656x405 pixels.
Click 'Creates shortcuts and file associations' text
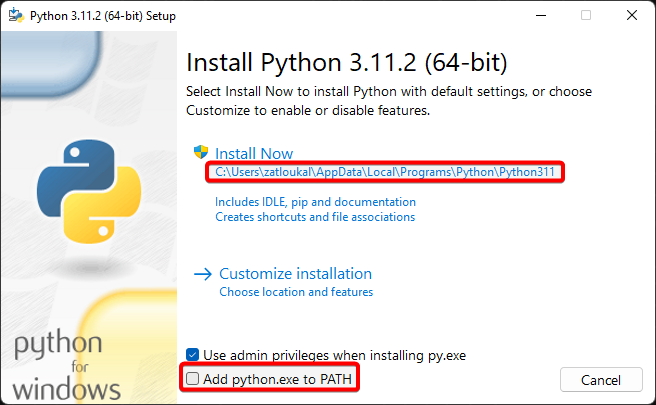[315, 217]
